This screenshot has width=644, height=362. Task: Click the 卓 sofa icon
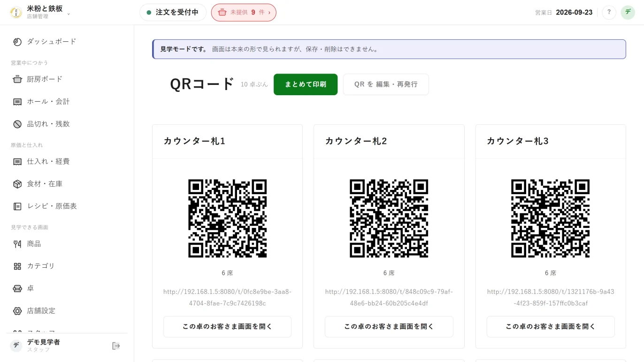point(17,288)
